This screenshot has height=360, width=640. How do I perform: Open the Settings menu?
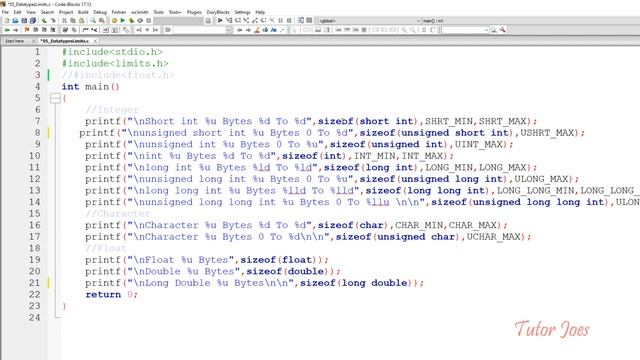[x=242, y=12]
